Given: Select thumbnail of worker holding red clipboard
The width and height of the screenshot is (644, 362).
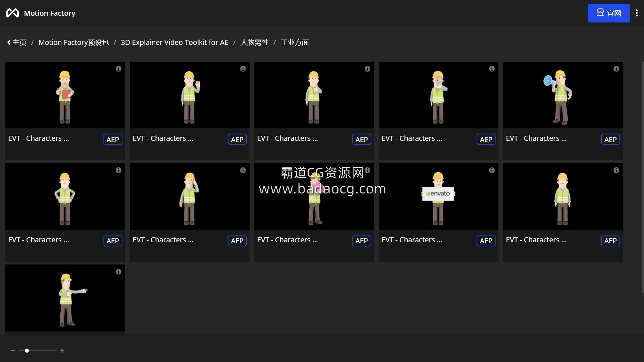Looking at the screenshot, I should tap(65, 95).
